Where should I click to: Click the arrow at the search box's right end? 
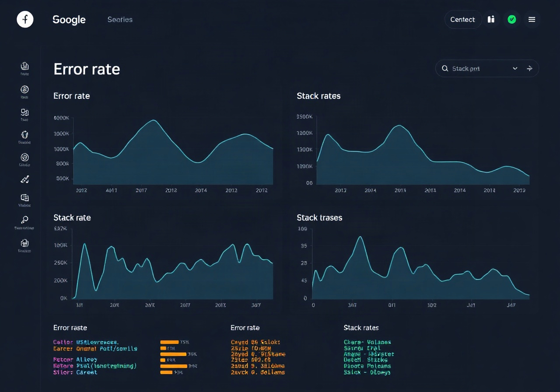[x=529, y=69]
